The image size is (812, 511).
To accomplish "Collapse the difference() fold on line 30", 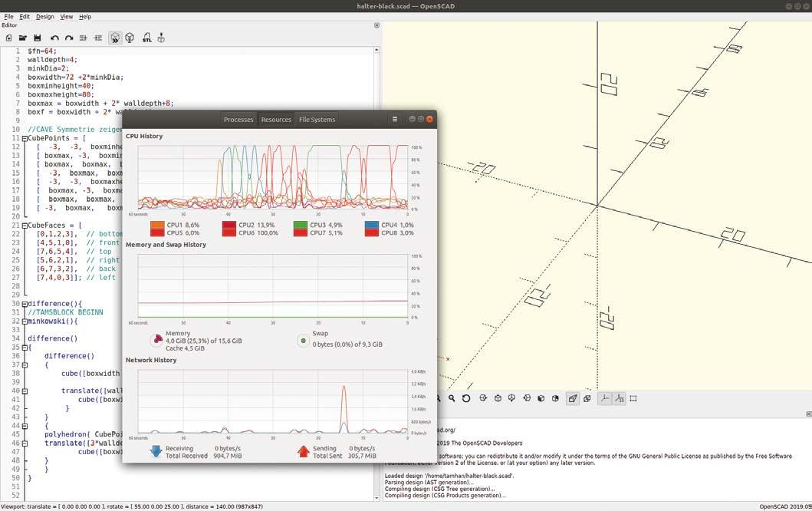I will tap(25, 304).
